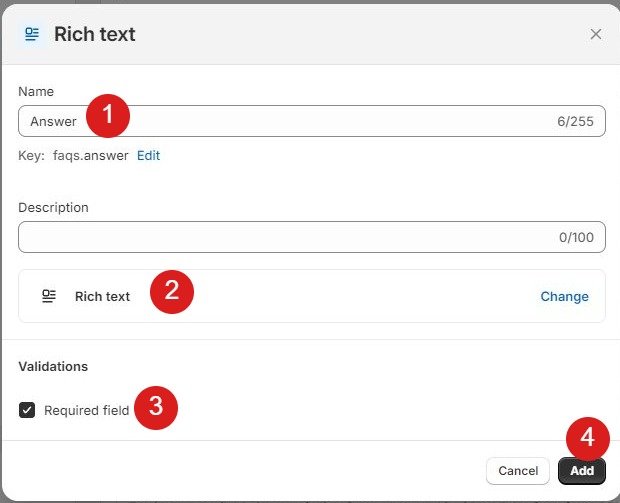Click red step marker number 2
Viewport: 620px width, 503px height.
pyautogui.click(x=172, y=291)
